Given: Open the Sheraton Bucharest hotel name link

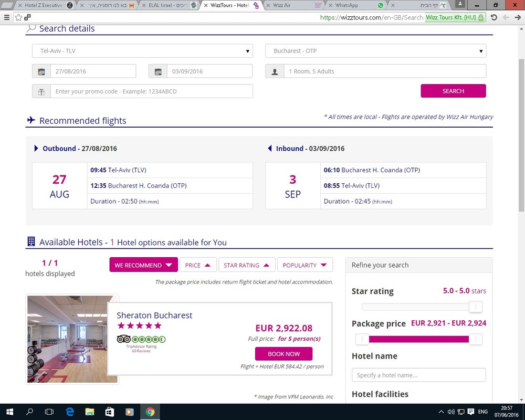Looking at the screenshot, I should pyautogui.click(x=154, y=315).
